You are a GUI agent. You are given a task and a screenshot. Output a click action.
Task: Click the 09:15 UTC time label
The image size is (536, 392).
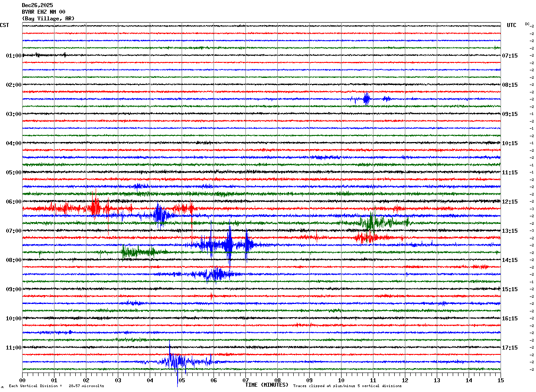click(x=510, y=114)
